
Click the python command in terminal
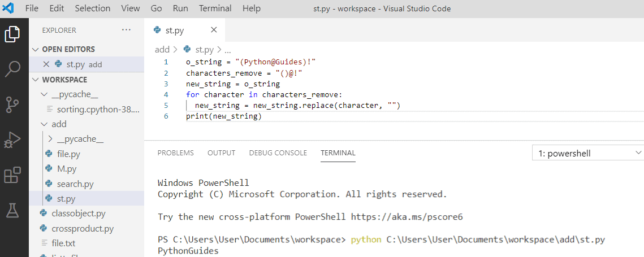[x=366, y=239]
